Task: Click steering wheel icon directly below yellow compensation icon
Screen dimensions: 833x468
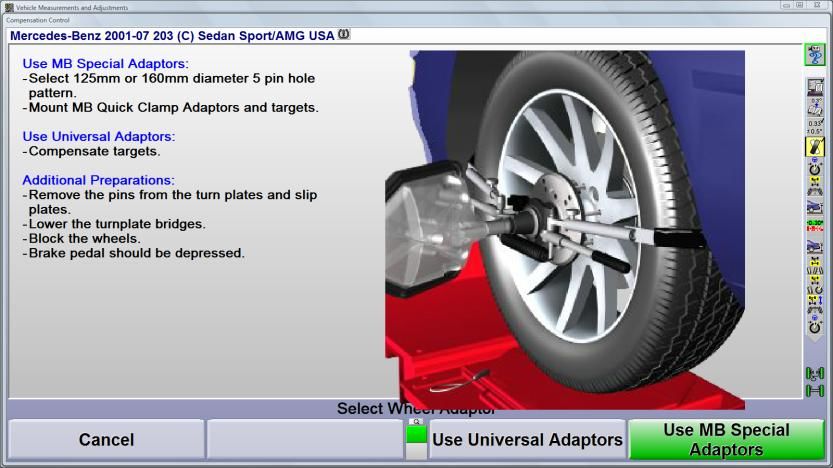Action: [x=815, y=168]
